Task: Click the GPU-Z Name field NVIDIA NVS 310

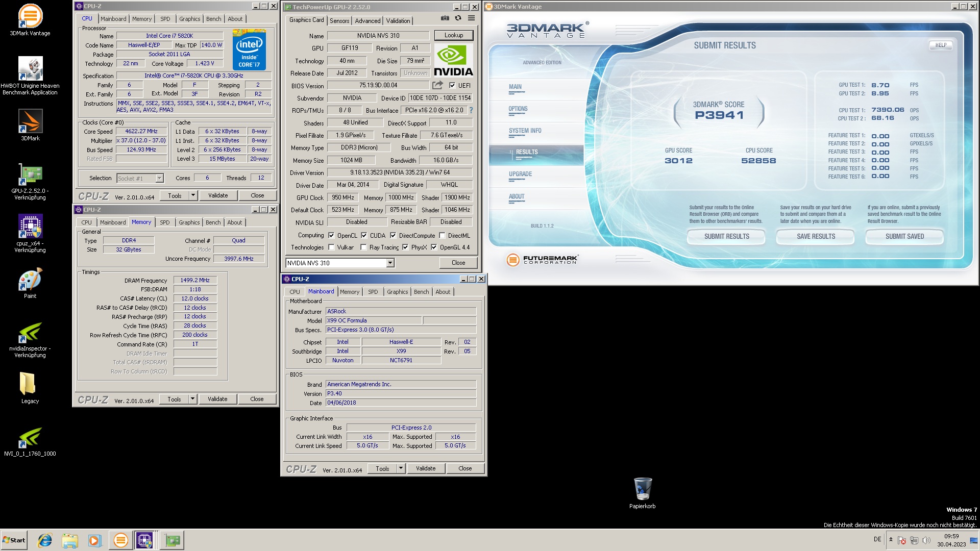Action: [378, 36]
